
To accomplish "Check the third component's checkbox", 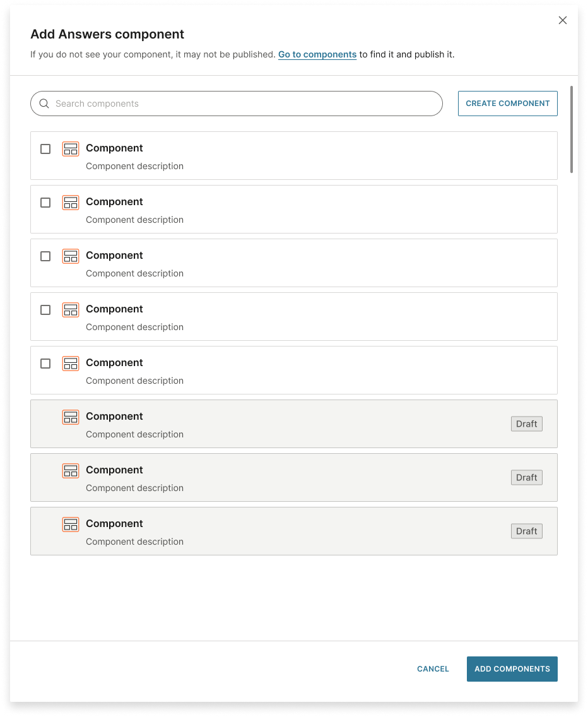I will (45, 256).
